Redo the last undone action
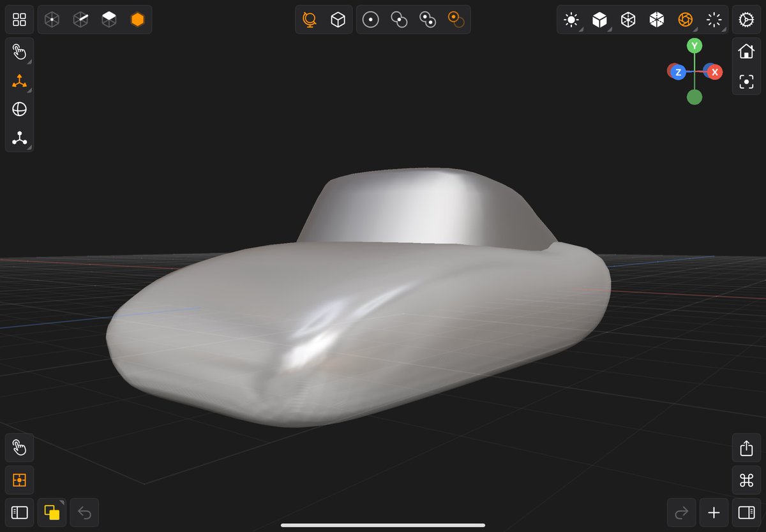Viewport: 766px width, 532px height. click(681, 512)
